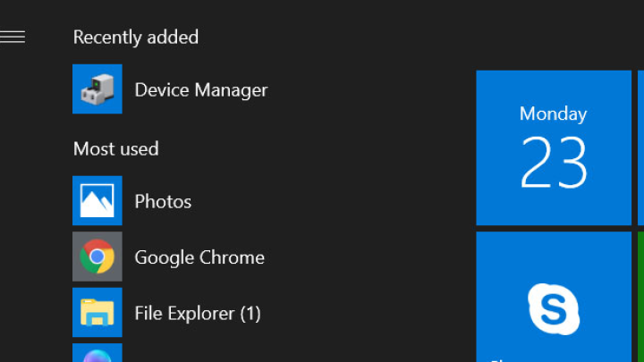The width and height of the screenshot is (644, 362).
Task: Open Photos via its text label
Action: click(163, 201)
